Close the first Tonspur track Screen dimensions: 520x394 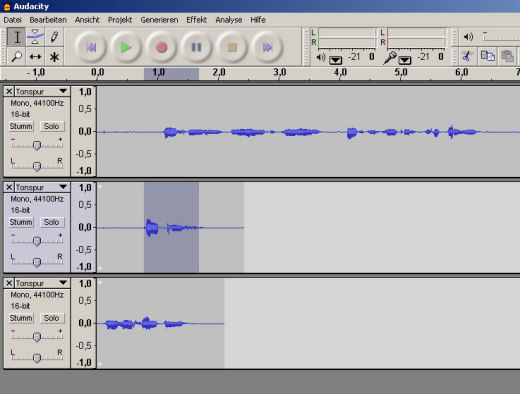point(9,91)
